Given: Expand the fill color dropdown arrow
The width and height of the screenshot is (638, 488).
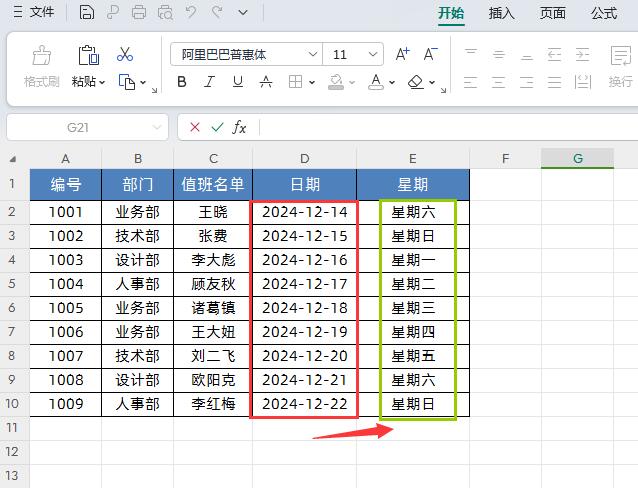Looking at the screenshot, I should tap(352, 83).
